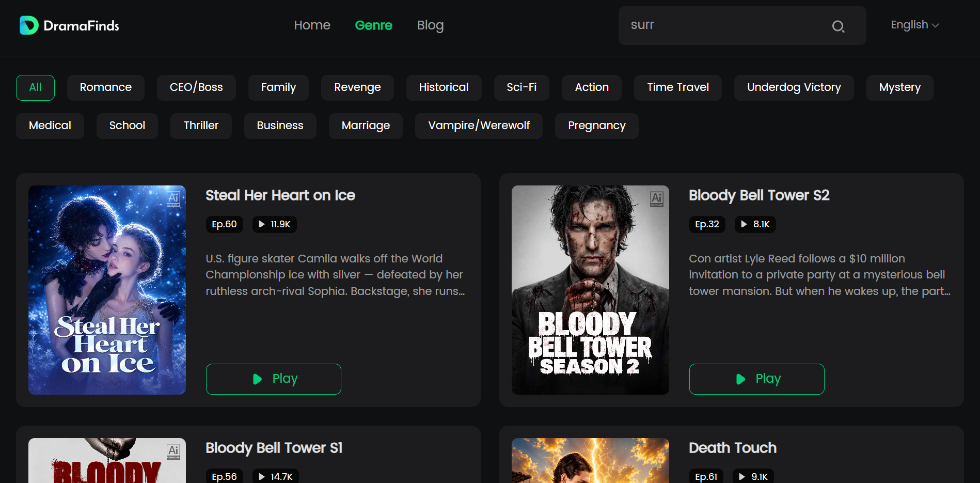Click the Ep.56 badge
The width and height of the screenshot is (980, 483).
(224, 476)
